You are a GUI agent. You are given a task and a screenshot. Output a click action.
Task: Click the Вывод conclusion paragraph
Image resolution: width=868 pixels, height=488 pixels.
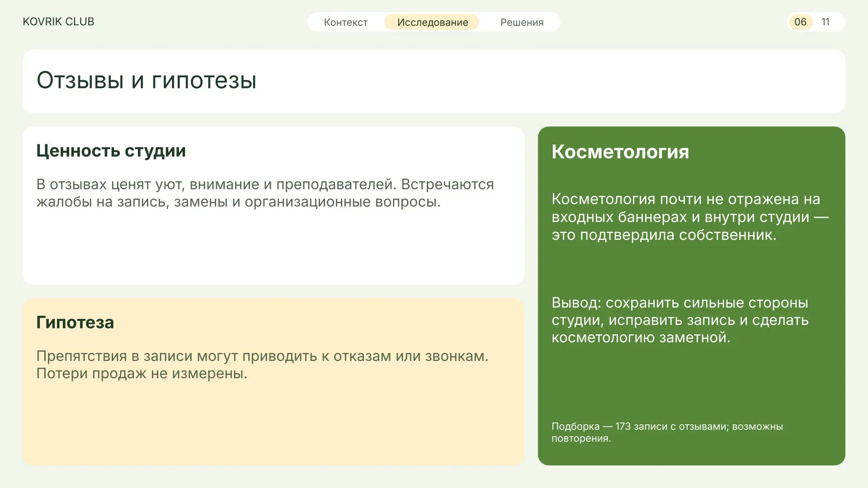tap(680, 320)
